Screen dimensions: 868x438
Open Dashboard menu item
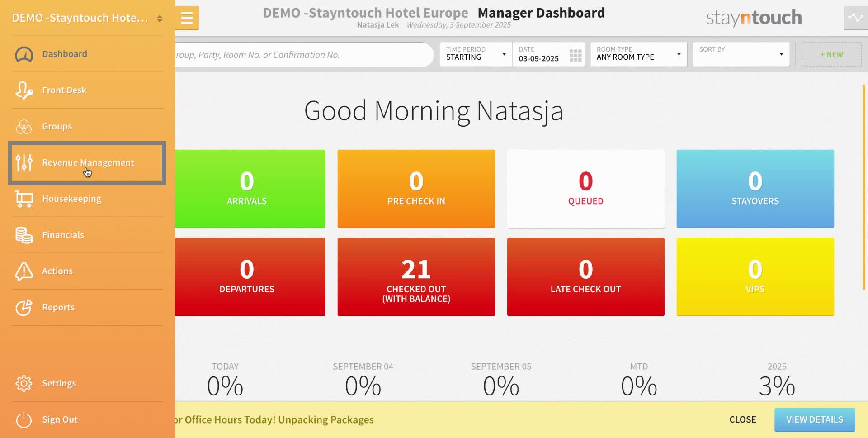click(87, 54)
